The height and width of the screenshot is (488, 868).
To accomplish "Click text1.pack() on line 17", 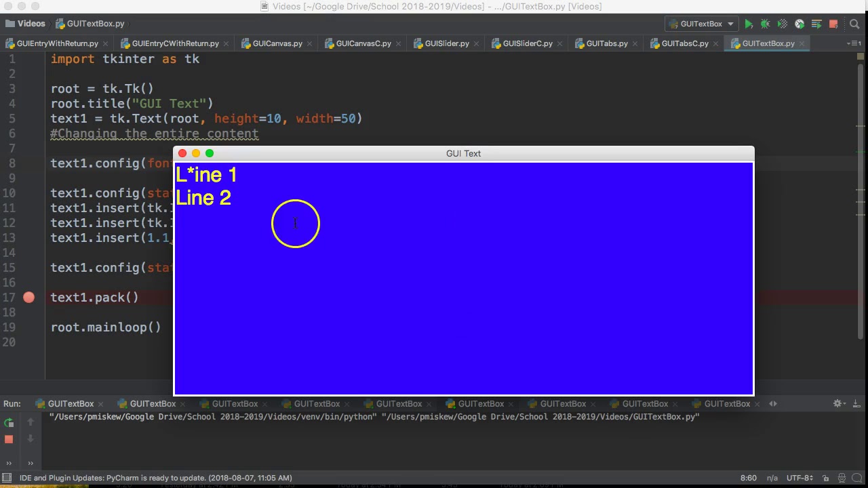I will tap(94, 298).
